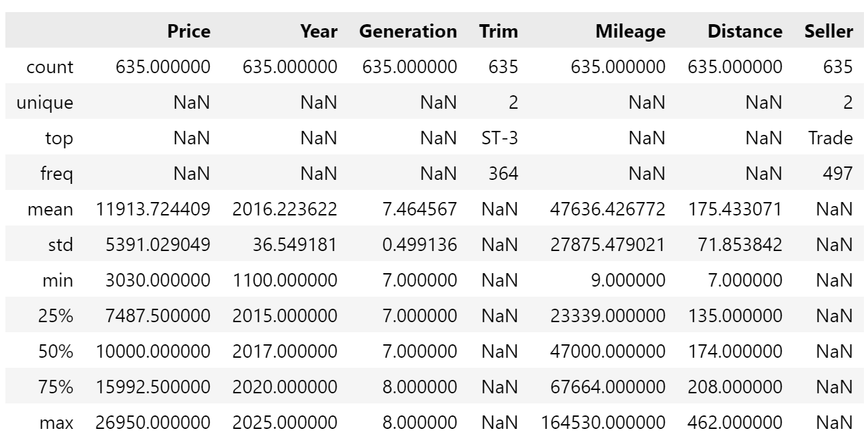Select the Trim column header
The height and width of the screenshot is (447, 868).
(499, 31)
